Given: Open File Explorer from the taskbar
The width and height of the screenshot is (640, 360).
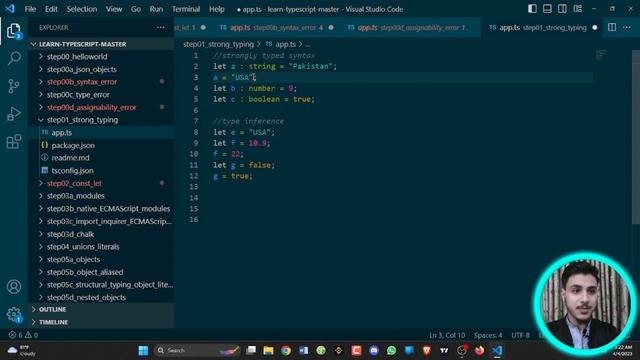Looking at the screenshot, I should tap(268, 351).
